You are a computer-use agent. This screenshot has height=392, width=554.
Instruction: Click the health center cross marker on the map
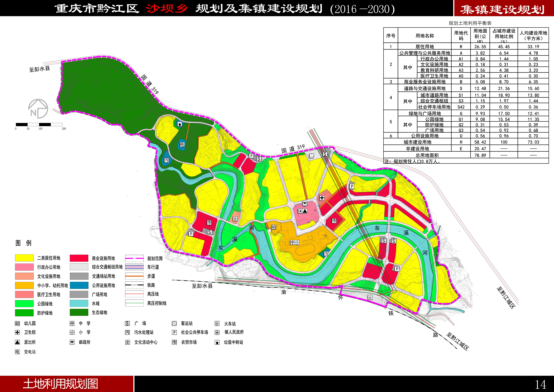click(322, 198)
